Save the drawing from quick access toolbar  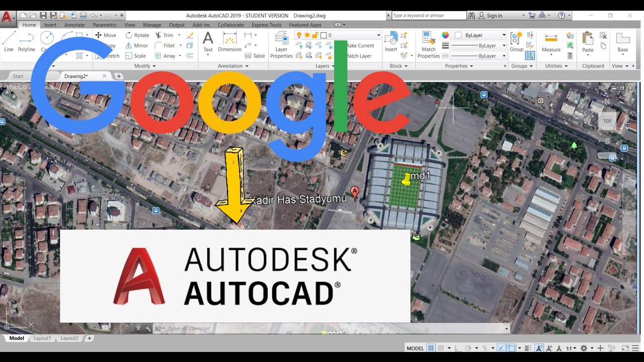point(43,16)
